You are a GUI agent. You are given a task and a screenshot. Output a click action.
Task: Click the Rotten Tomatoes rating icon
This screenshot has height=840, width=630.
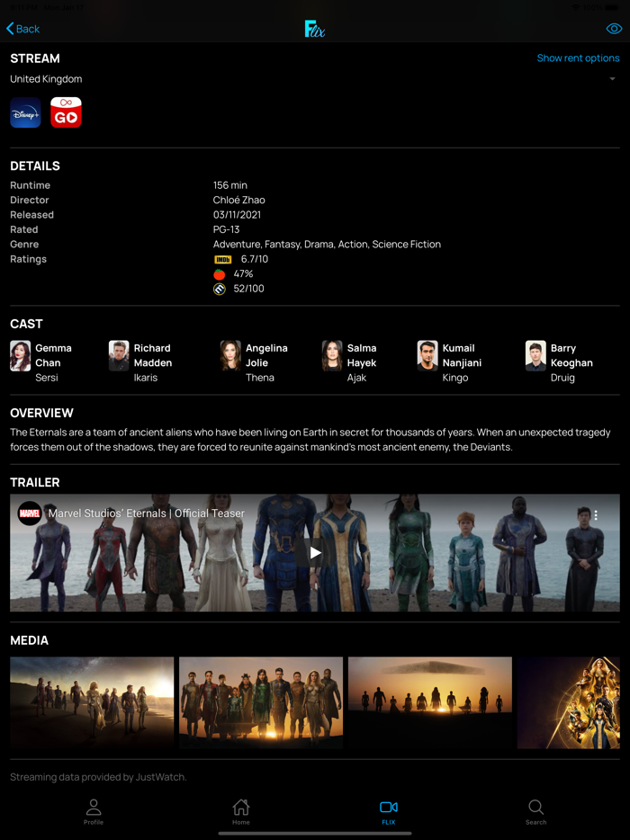tap(220, 274)
